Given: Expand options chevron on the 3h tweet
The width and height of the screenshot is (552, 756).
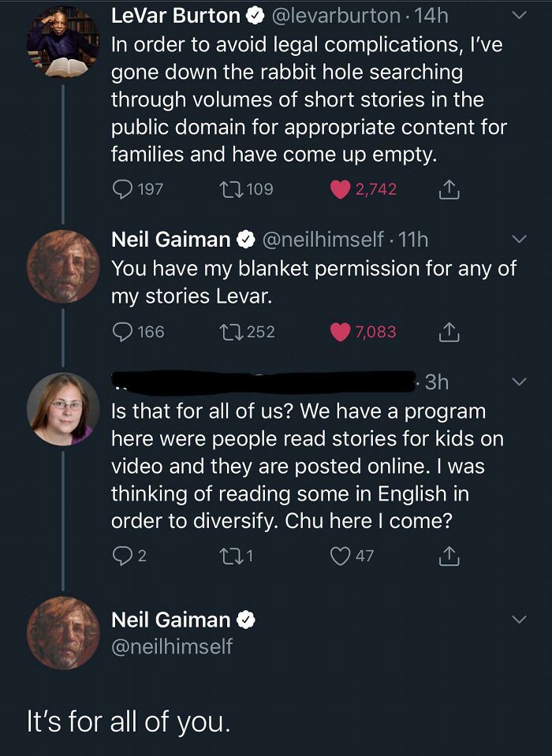Looking at the screenshot, I should 518,382.
